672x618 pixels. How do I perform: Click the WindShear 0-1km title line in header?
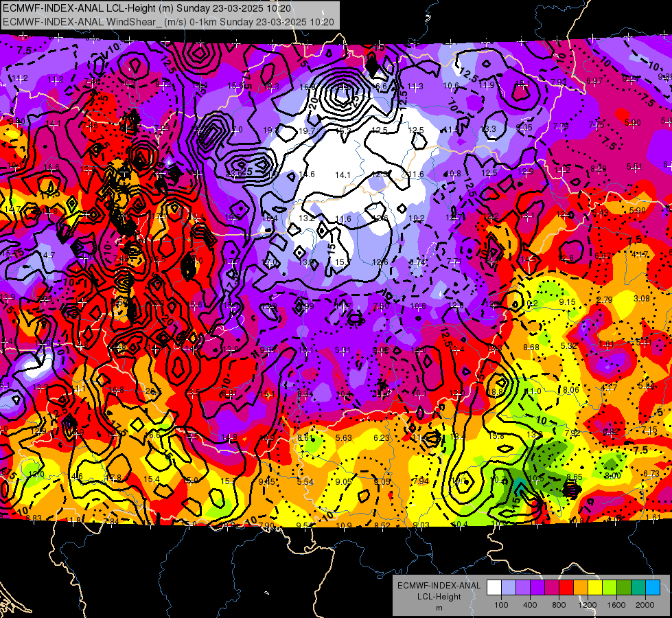168,22
